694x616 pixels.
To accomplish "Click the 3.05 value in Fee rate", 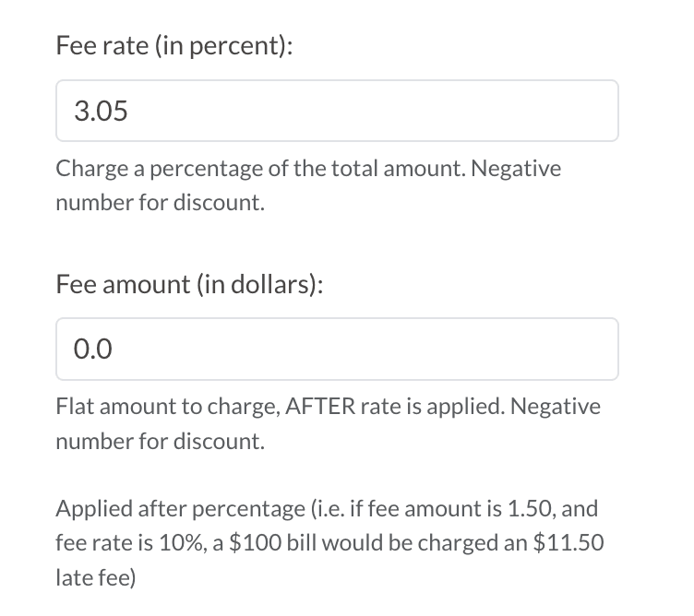I will (x=101, y=112).
